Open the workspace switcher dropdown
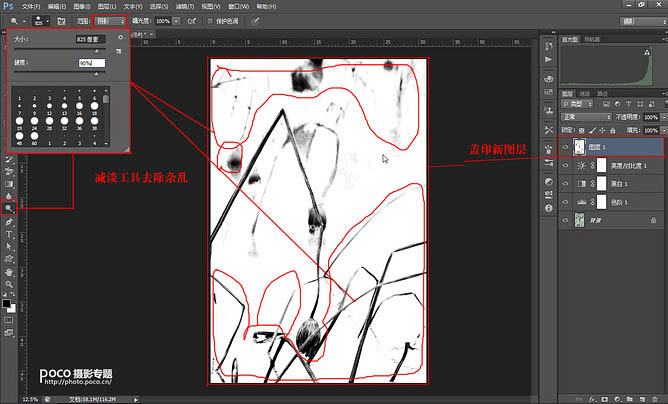The height and width of the screenshot is (404, 668). [x=643, y=21]
